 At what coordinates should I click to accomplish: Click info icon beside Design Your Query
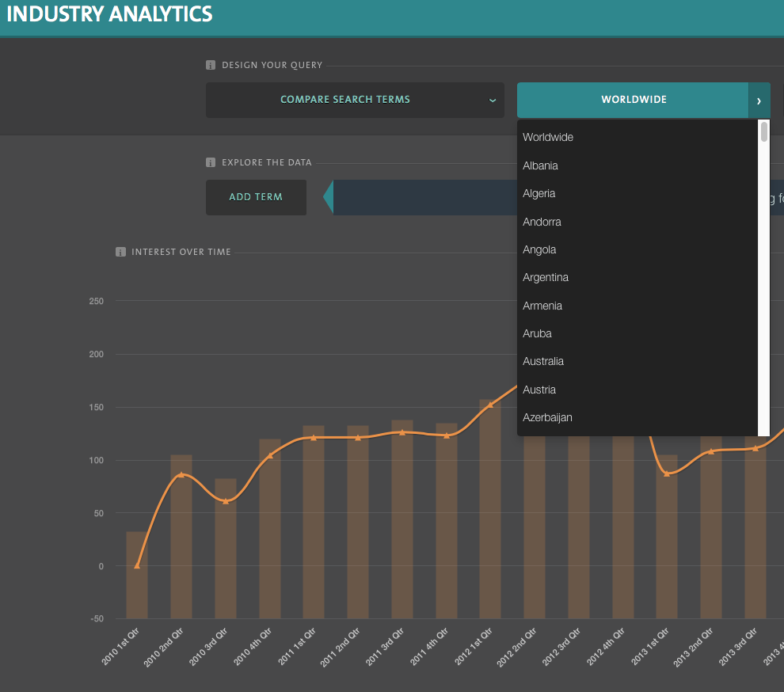tap(211, 65)
